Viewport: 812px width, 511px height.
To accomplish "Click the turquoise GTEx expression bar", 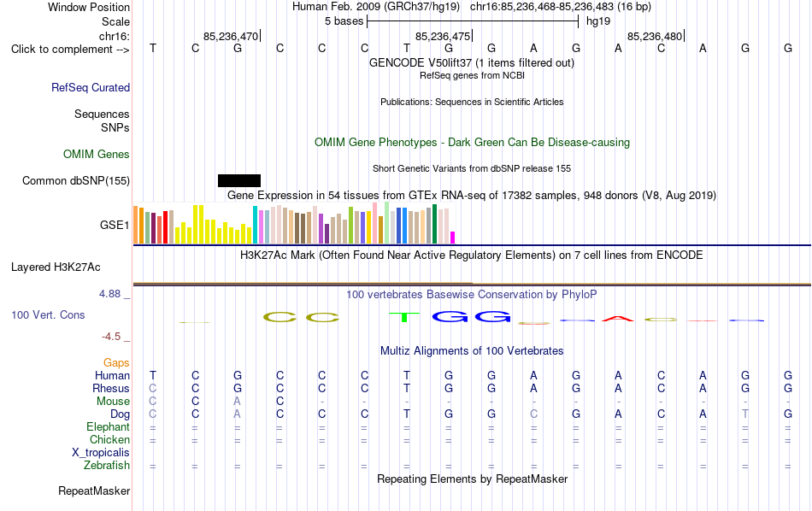I will [255, 225].
